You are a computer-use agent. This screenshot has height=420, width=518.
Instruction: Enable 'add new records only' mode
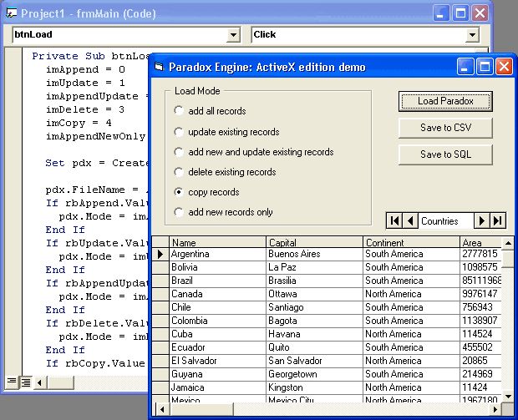pos(179,212)
